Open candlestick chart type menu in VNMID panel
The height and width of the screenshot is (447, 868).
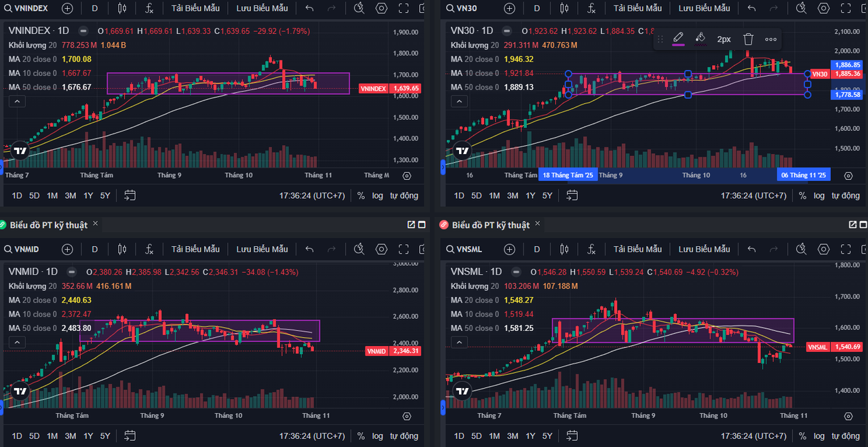[122, 249]
